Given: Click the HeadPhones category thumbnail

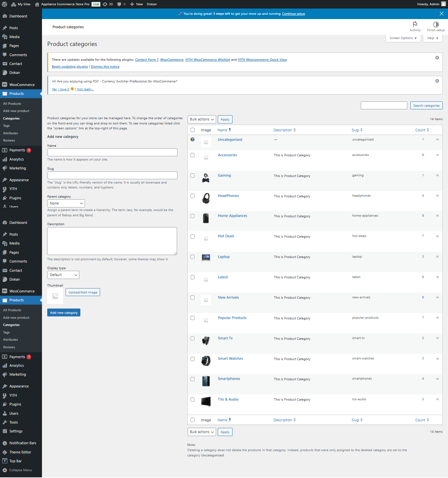Looking at the screenshot, I should pyautogui.click(x=206, y=198).
